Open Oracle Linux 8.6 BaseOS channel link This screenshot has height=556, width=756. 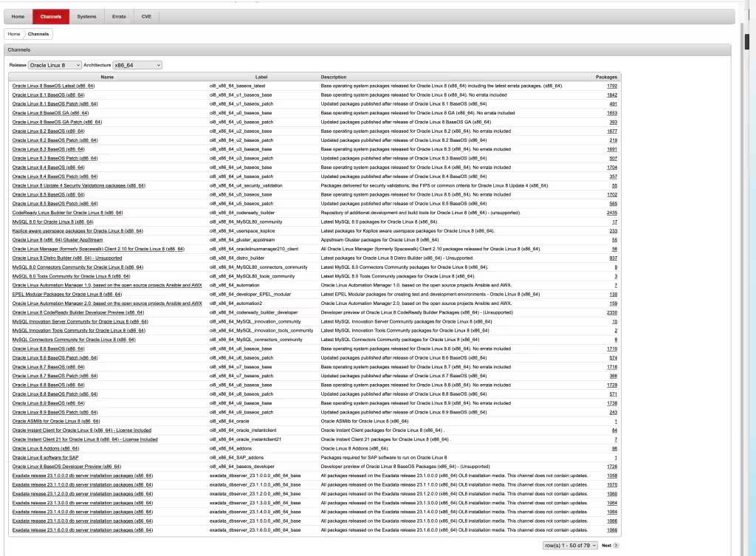[48, 349]
